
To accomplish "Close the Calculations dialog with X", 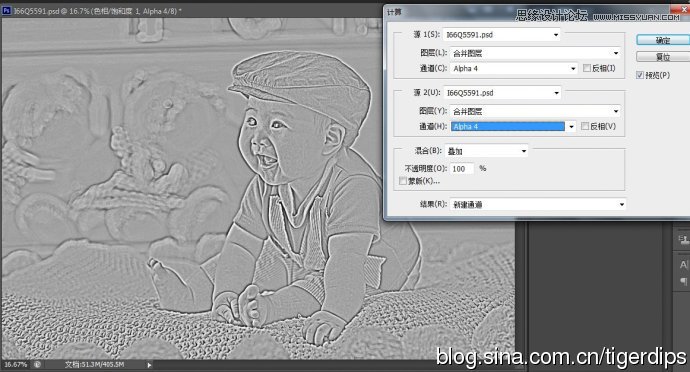I will point(684,9).
